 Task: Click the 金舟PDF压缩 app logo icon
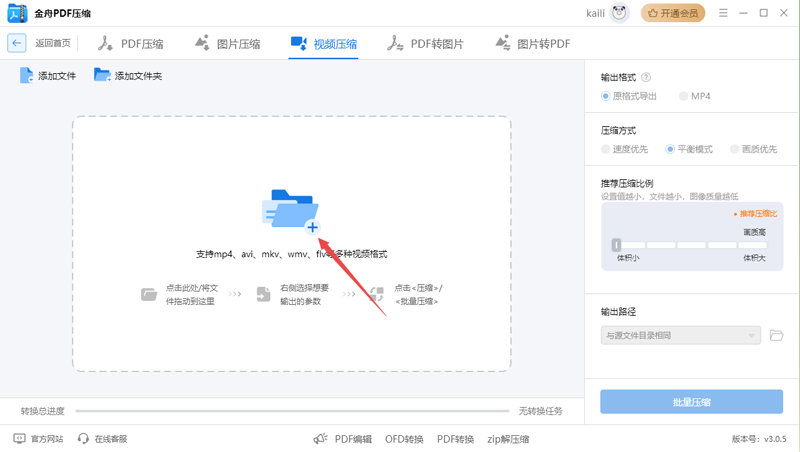coord(17,13)
